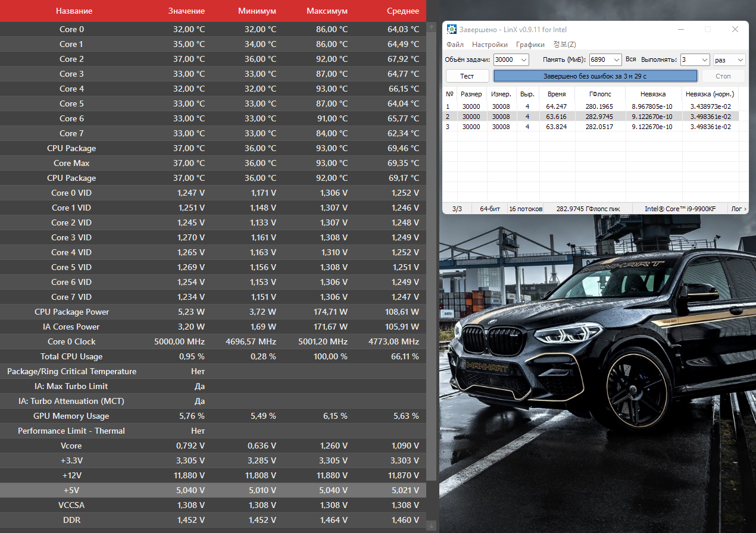Select the DDR voltage row
Image resolution: width=756 pixels, height=533 pixels.
213,520
